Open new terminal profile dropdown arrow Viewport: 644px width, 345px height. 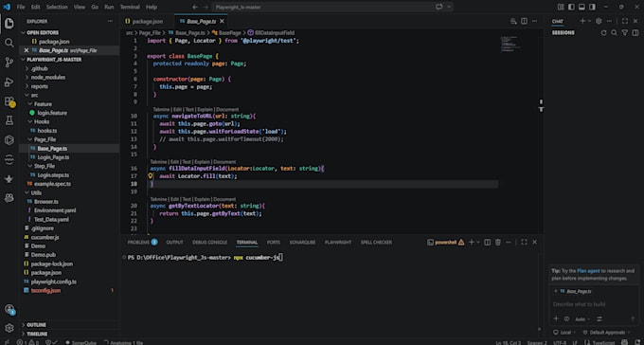click(x=478, y=243)
